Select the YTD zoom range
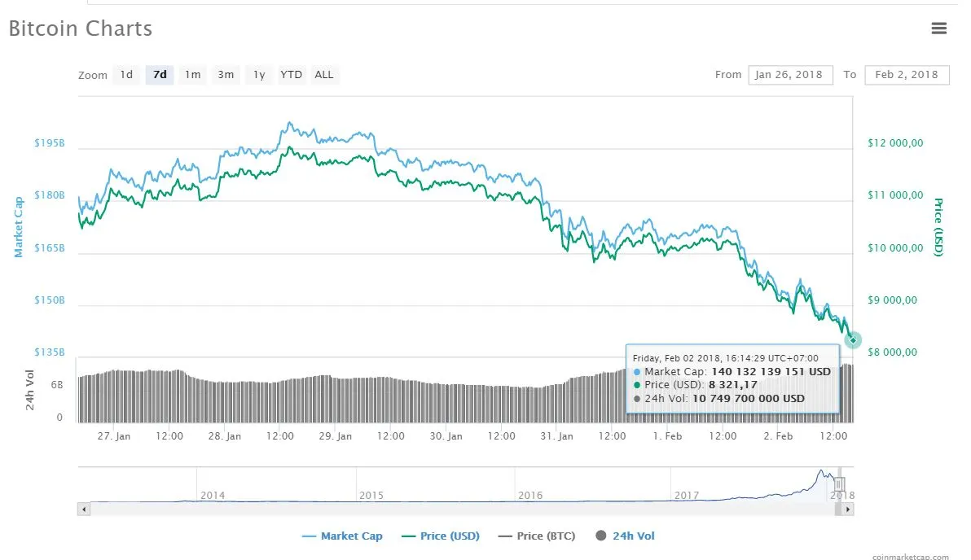 point(291,75)
